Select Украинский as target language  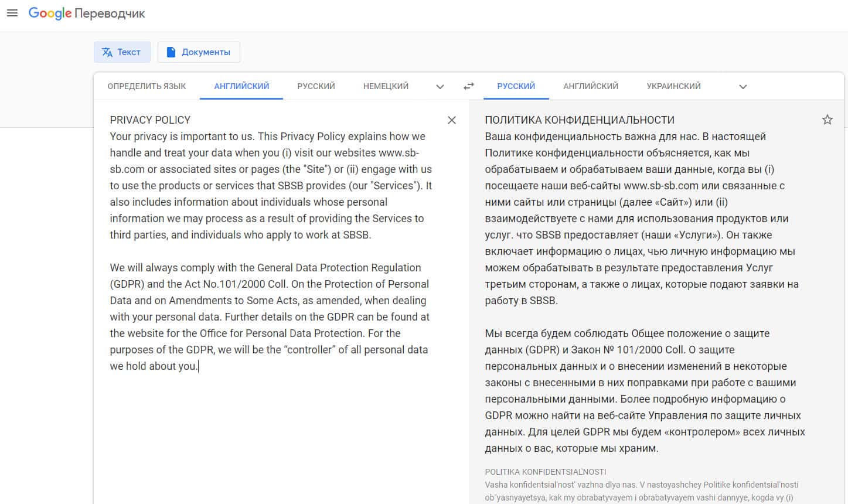click(673, 86)
